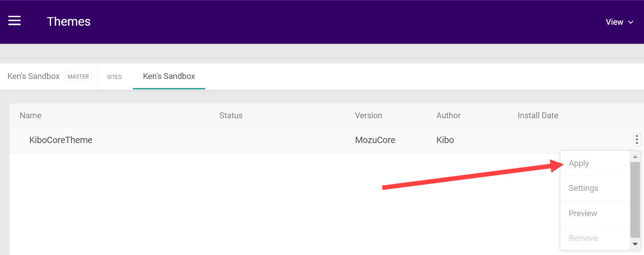644x255 pixels.
Task: Click the Kibo author cell
Action: (x=445, y=140)
